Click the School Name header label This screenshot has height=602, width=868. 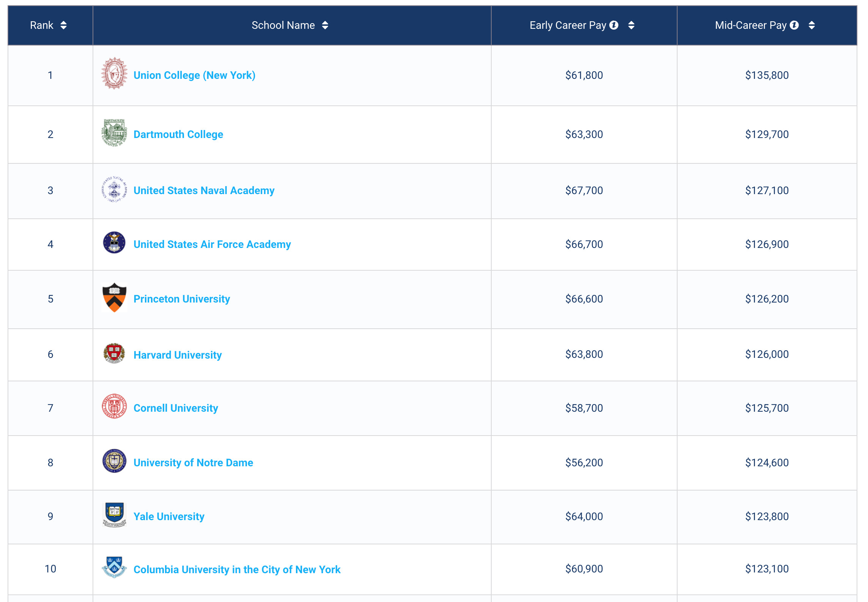coord(283,25)
